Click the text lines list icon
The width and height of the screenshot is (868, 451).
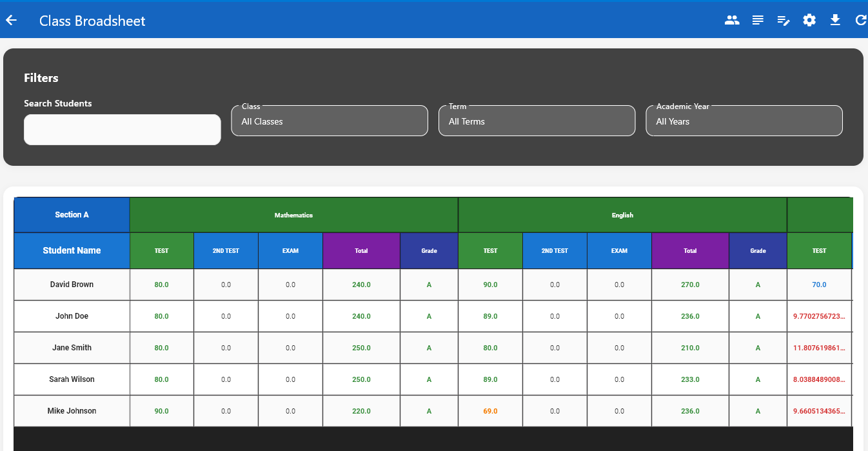pos(758,21)
